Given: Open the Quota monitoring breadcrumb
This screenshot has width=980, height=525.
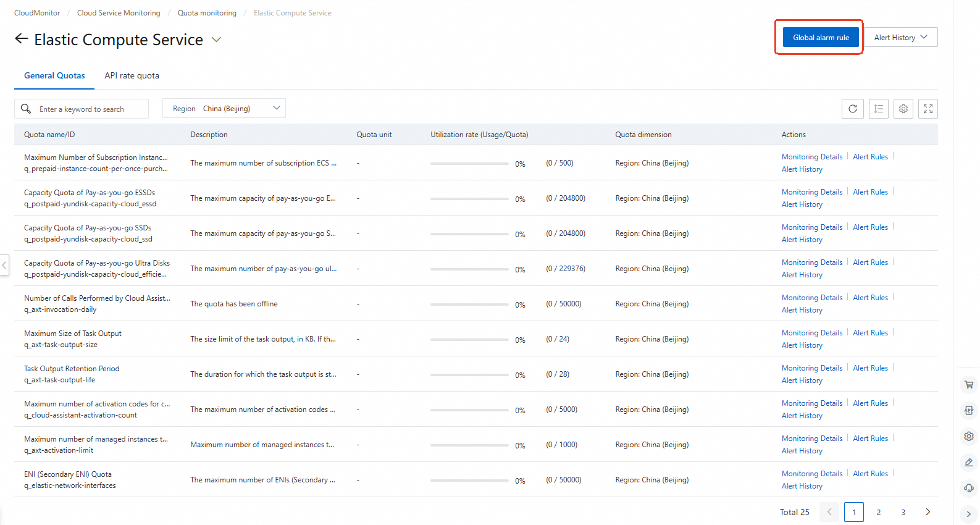Looking at the screenshot, I should point(207,13).
